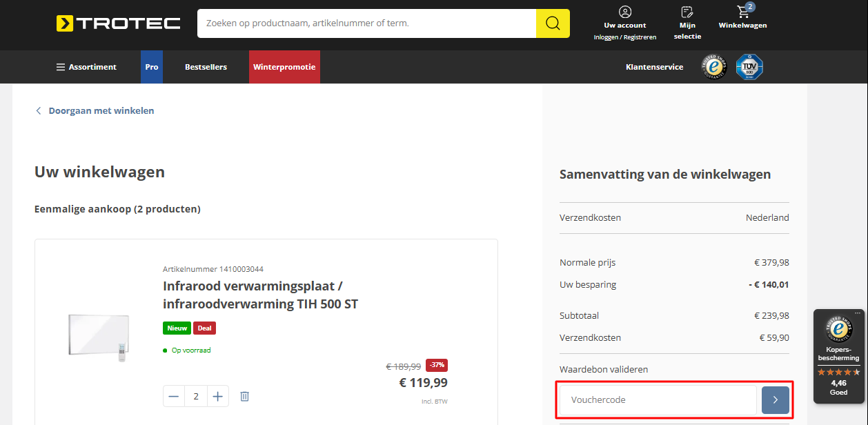Open Uw account user icon
Screen dimensions: 868x425
pyautogui.click(x=624, y=12)
